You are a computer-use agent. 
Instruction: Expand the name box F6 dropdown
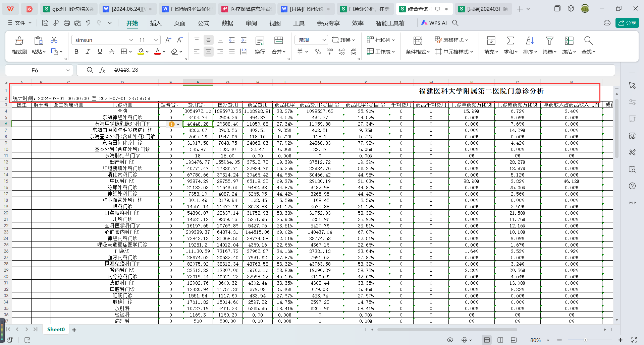(68, 70)
